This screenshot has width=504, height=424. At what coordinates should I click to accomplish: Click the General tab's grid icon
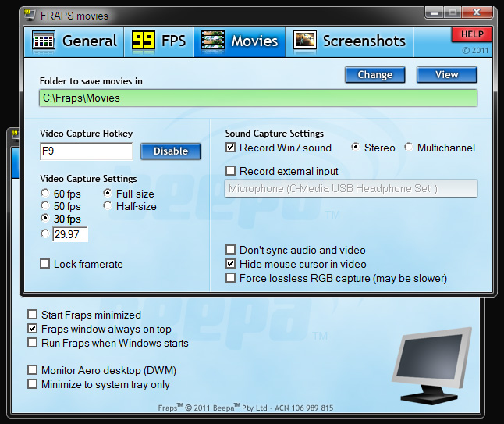point(44,41)
